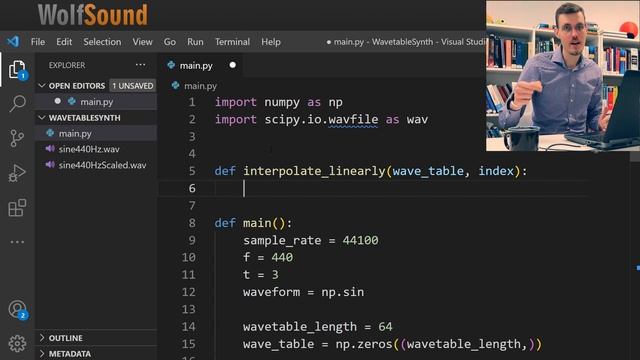Open the View menu
The width and height of the screenshot is (640, 360).
tap(142, 42)
